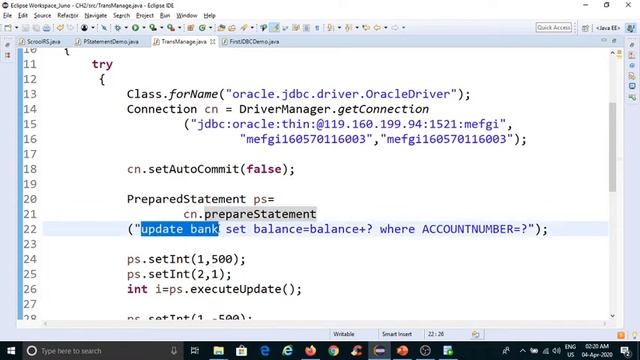Expand the External Tools dropdown arrow

tap(180, 28)
